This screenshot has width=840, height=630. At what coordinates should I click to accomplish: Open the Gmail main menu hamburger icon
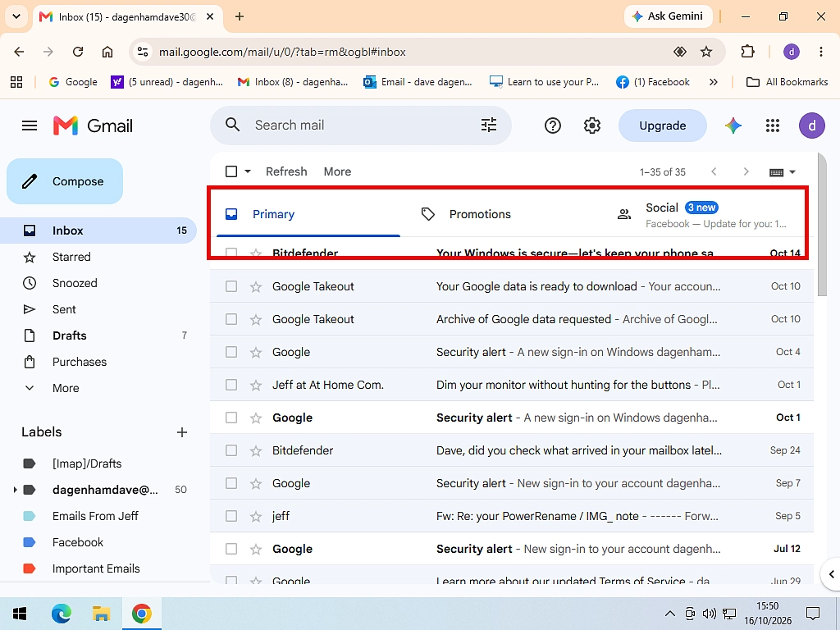point(30,126)
